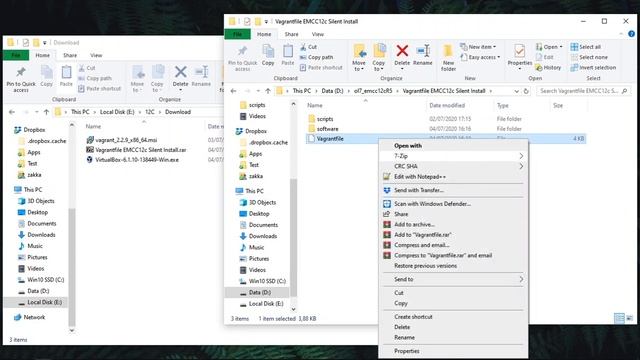Choose Restore previous versions in context menu

[x=453, y=266]
